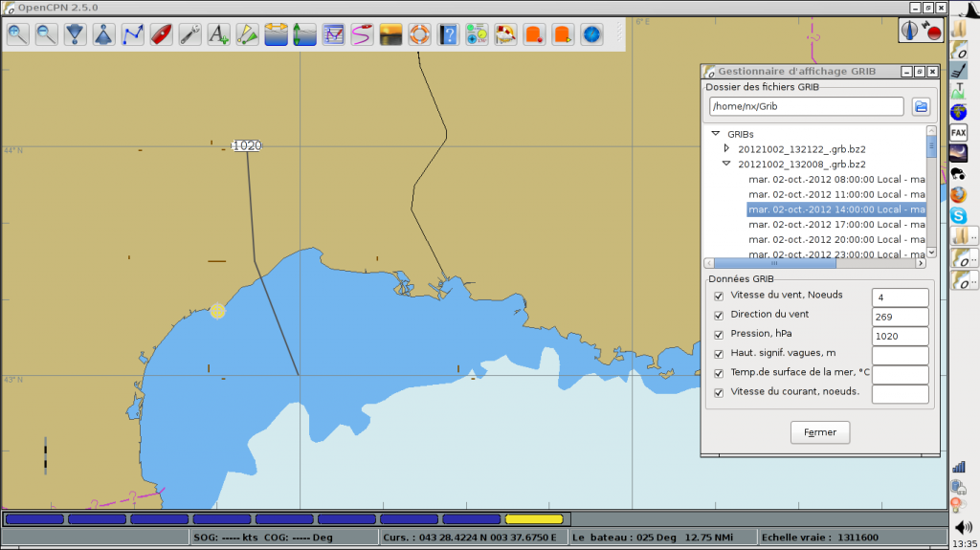This screenshot has height=550, width=980.
Task: Click the man overboard lifebuoy icon
Action: (419, 35)
